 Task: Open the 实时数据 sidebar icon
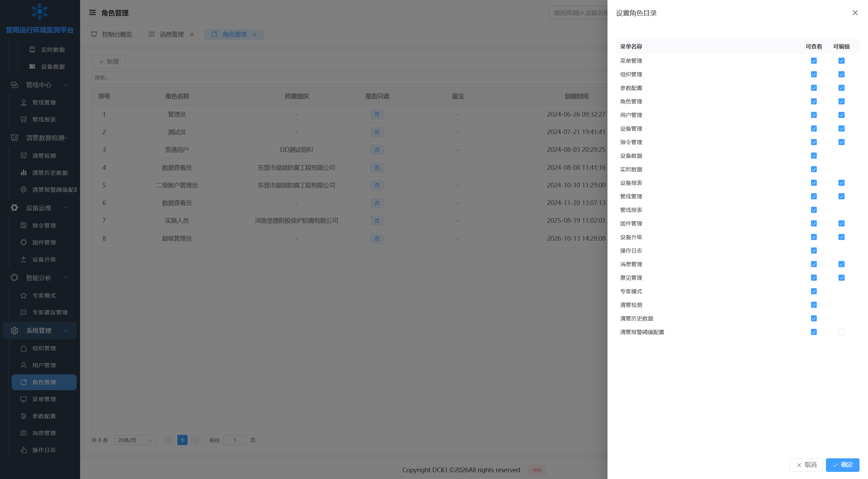[x=32, y=49]
